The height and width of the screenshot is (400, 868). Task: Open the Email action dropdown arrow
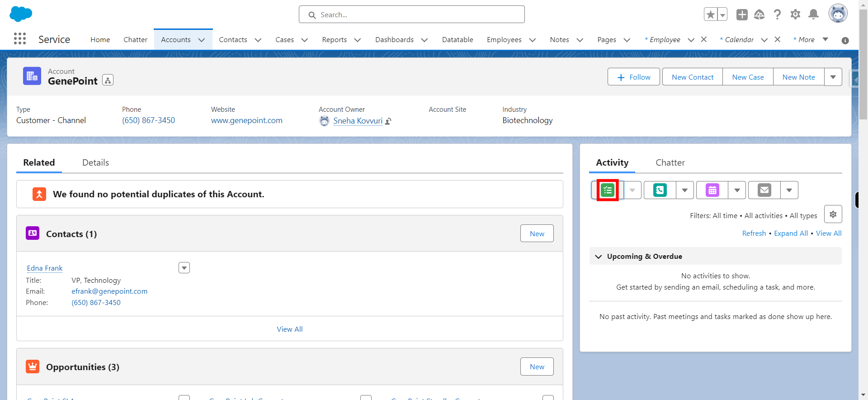tap(789, 190)
